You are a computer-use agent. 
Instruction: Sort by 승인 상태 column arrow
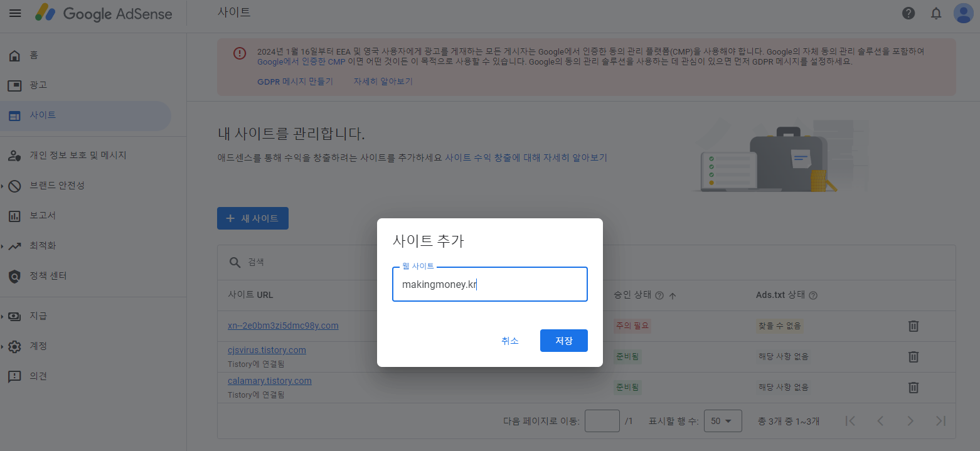click(x=671, y=295)
